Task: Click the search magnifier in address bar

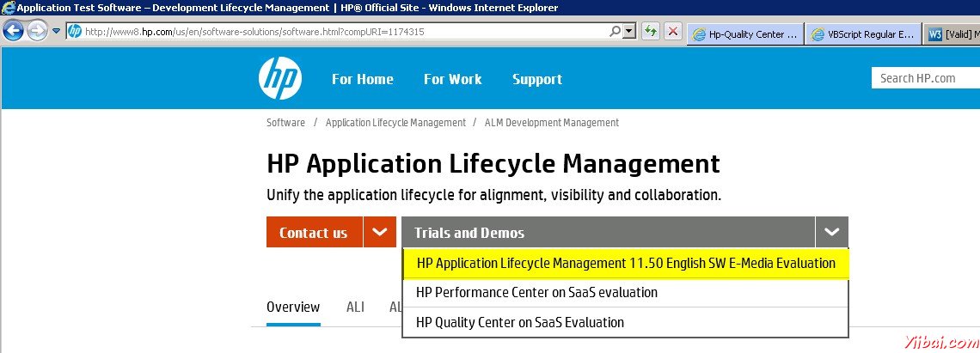Action: 616,32
